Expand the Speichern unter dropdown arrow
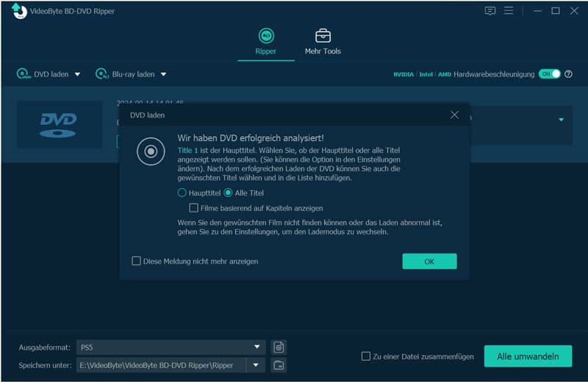The height and width of the screenshot is (382, 588). pyautogui.click(x=256, y=365)
